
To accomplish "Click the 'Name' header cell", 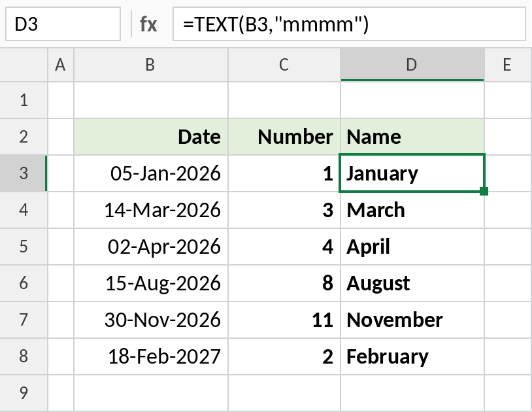I will coord(412,137).
